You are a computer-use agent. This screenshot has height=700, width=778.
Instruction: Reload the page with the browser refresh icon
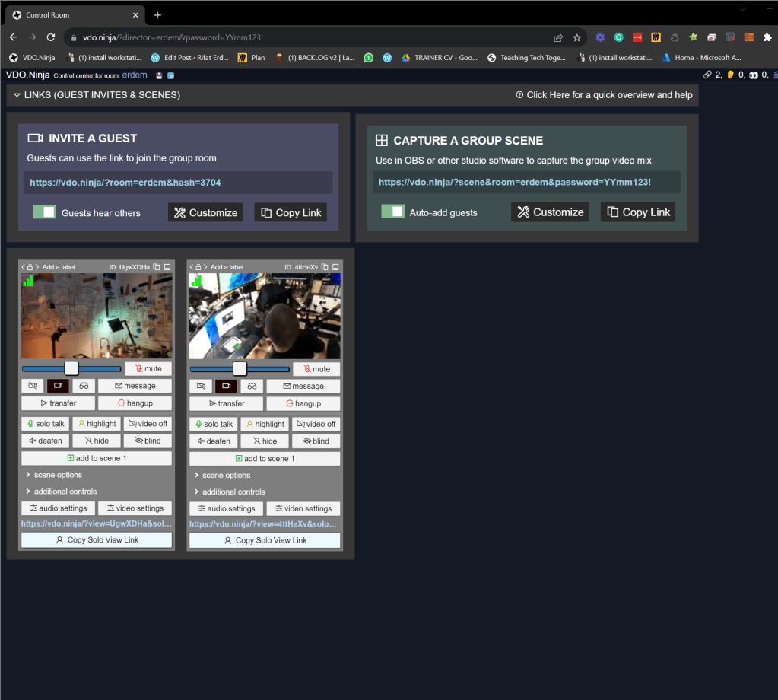coord(51,37)
